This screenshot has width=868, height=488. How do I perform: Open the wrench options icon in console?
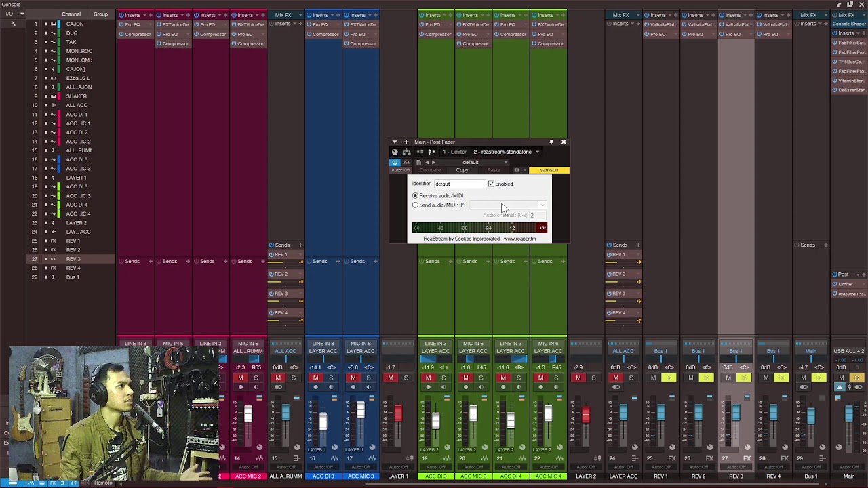tap(12, 24)
